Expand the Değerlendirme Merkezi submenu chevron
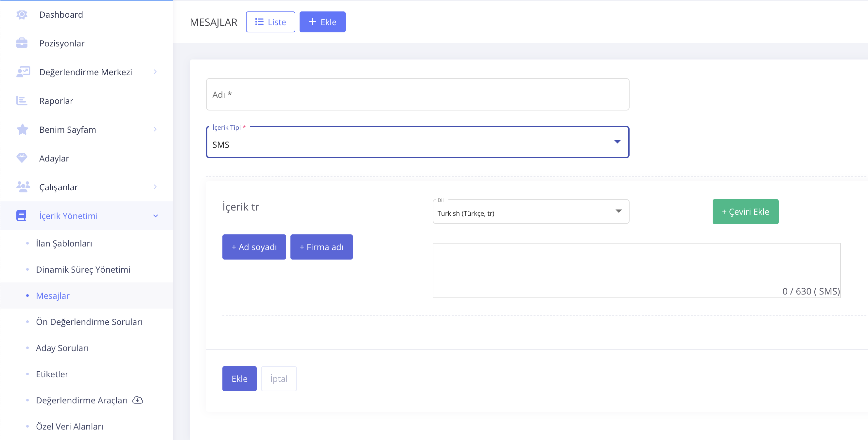Image resolution: width=868 pixels, height=440 pixels. pyautogui.click(x=155, y=72)
